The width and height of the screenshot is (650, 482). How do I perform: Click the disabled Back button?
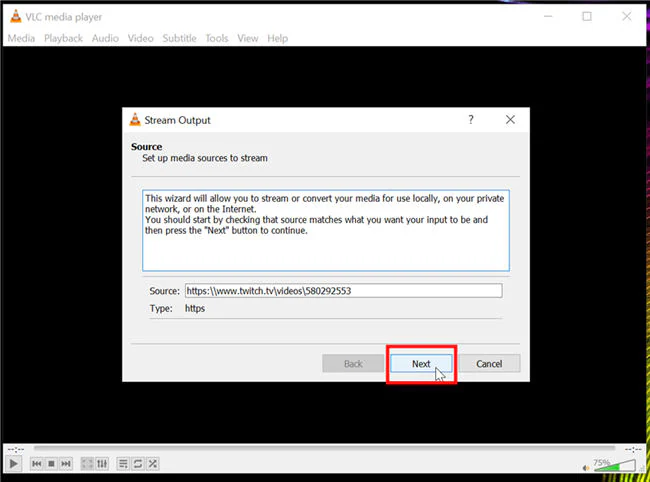353,363
